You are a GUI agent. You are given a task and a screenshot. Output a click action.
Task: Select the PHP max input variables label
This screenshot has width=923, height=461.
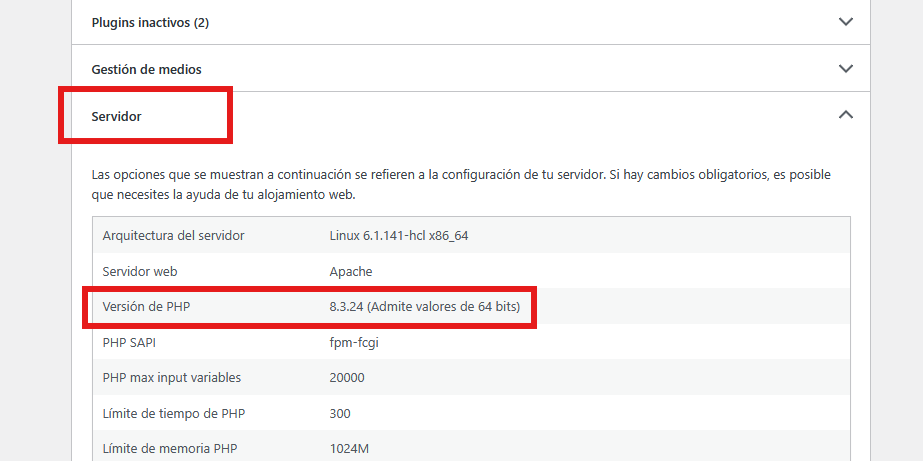point(172,377)
